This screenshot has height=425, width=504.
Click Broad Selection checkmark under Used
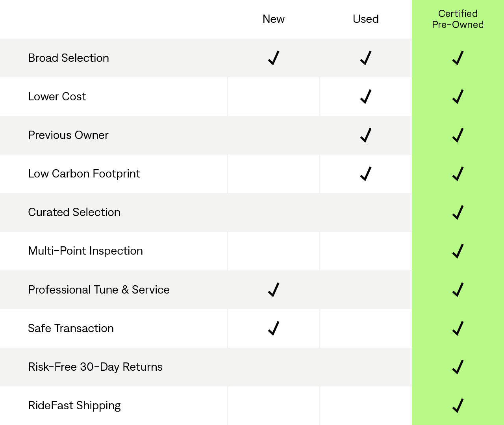[x=366, y=58]
